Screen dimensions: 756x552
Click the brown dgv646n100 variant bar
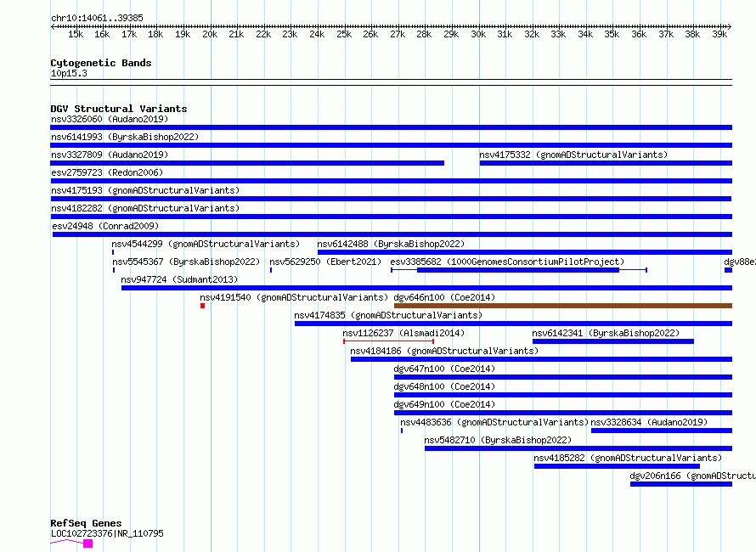563,306
